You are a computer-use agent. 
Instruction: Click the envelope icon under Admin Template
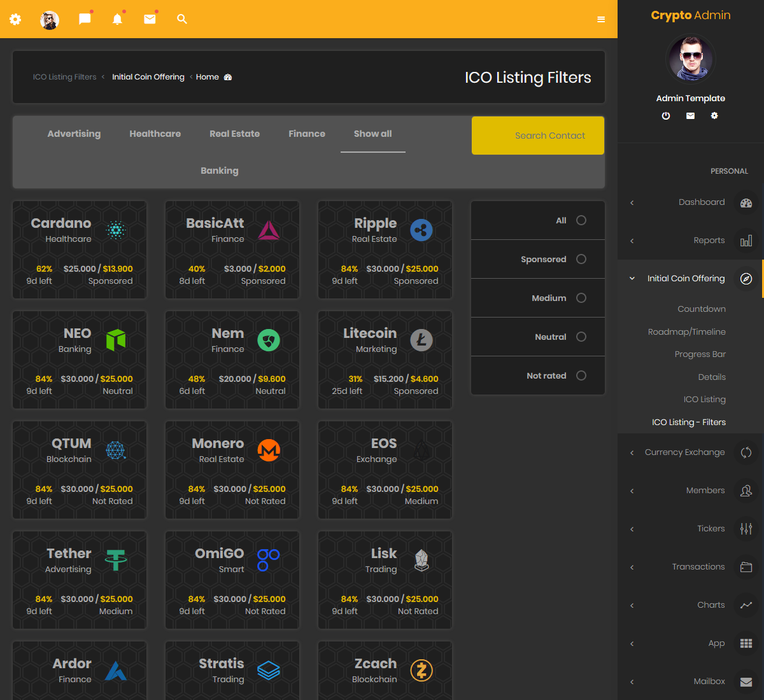690,116
